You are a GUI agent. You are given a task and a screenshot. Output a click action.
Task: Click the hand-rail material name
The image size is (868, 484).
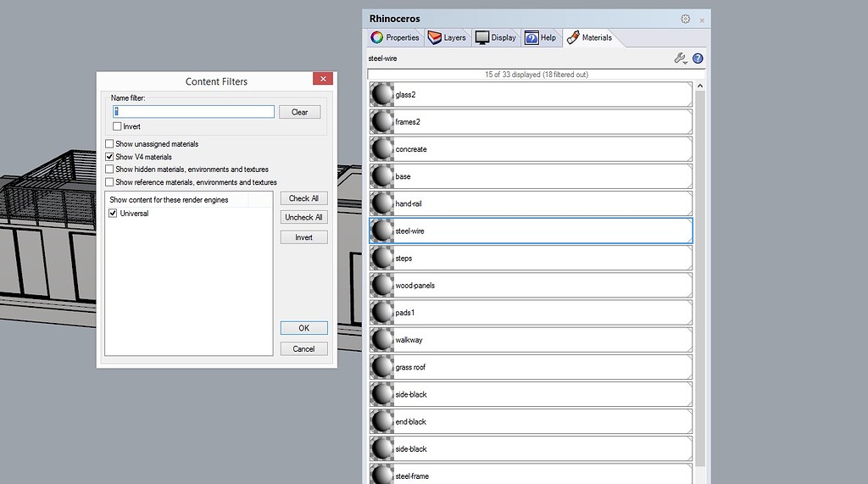coord(408,203)
